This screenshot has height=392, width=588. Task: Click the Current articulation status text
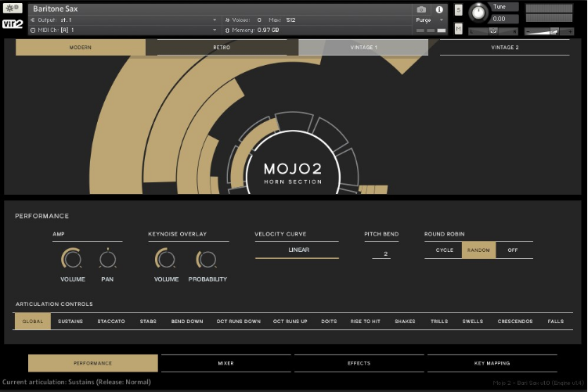point(77,383)
